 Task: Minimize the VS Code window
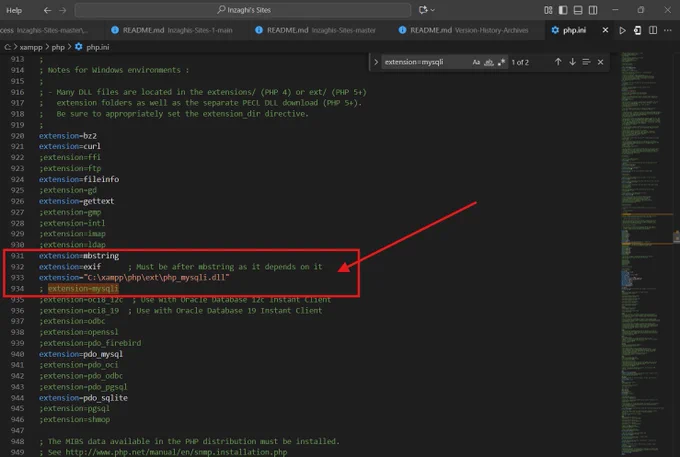(x=615, y=10)
